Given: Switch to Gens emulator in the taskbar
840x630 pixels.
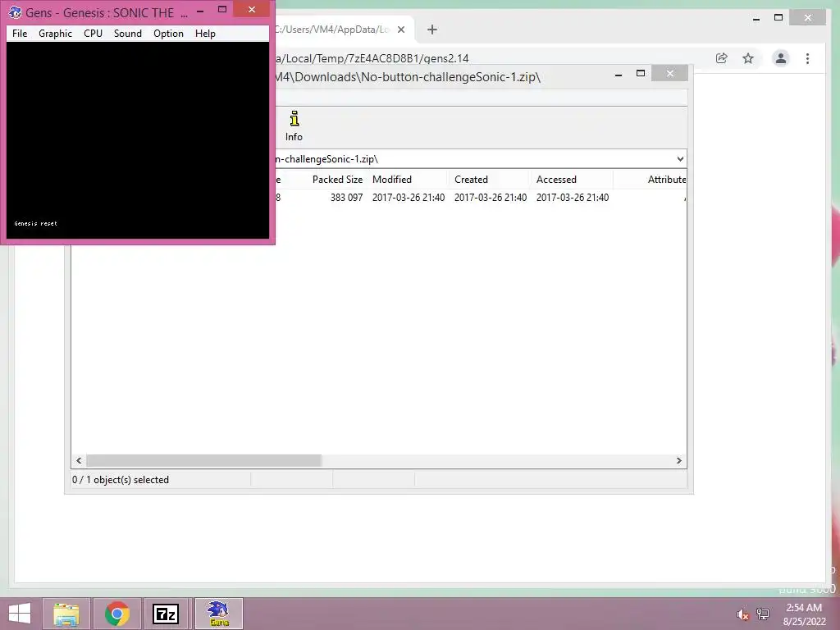Looking at the screenshot, I should coord(218,614).
